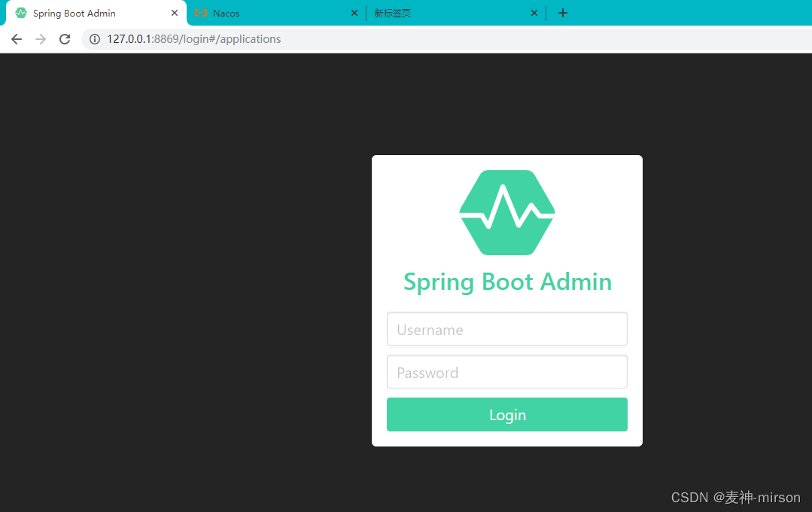
Task: Close the Spring Boot Admin tab
Action: pos(175,13)
